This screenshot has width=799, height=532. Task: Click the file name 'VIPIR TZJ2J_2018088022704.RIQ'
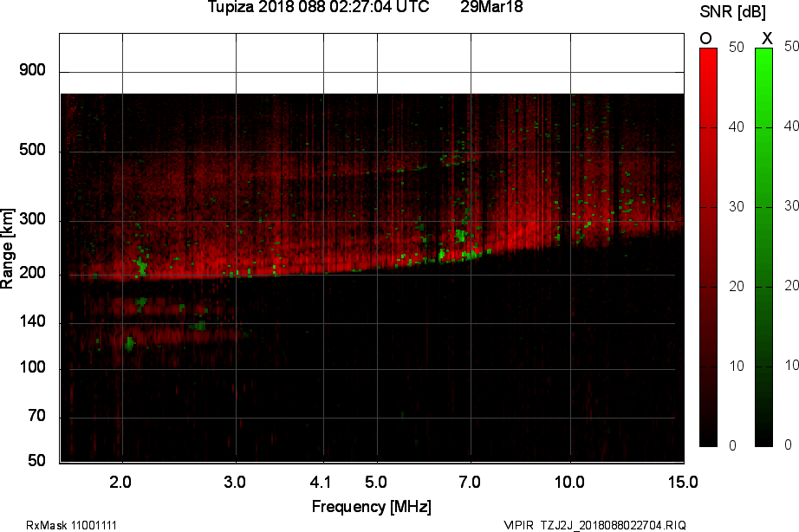click(x=594, y=525)
